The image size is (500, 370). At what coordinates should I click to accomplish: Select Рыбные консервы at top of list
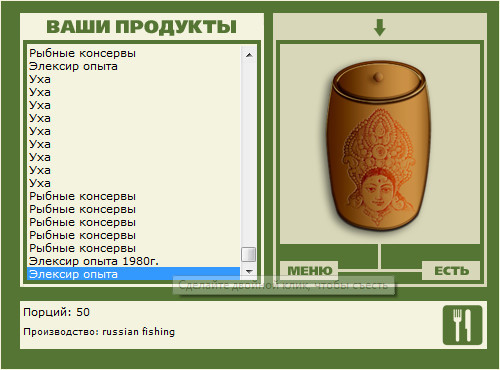coord(133,53)
